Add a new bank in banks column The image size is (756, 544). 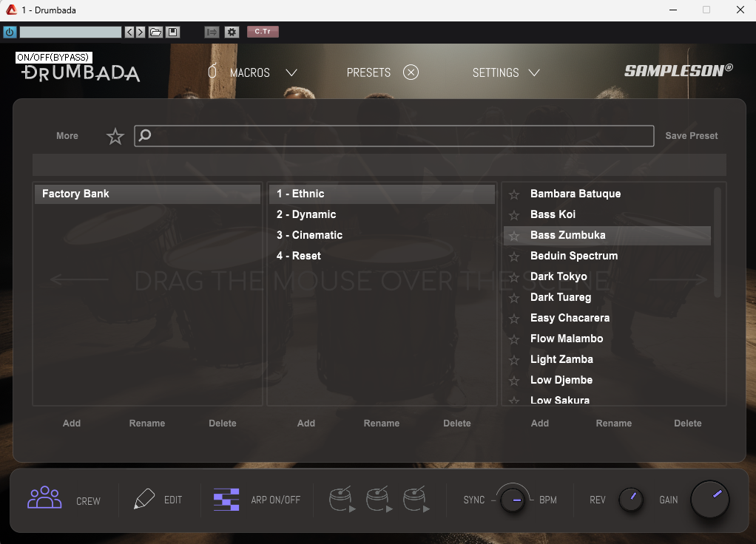pos(72,424)
